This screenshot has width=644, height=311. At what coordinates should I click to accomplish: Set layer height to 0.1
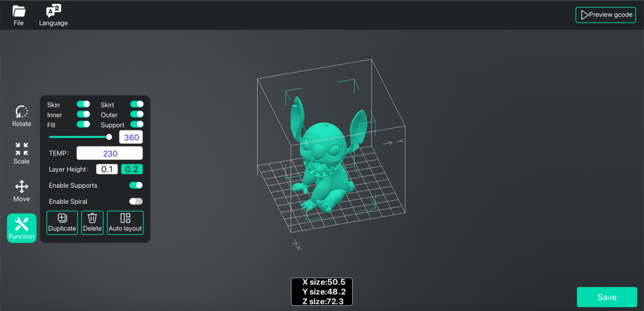(x=107, y=169)
